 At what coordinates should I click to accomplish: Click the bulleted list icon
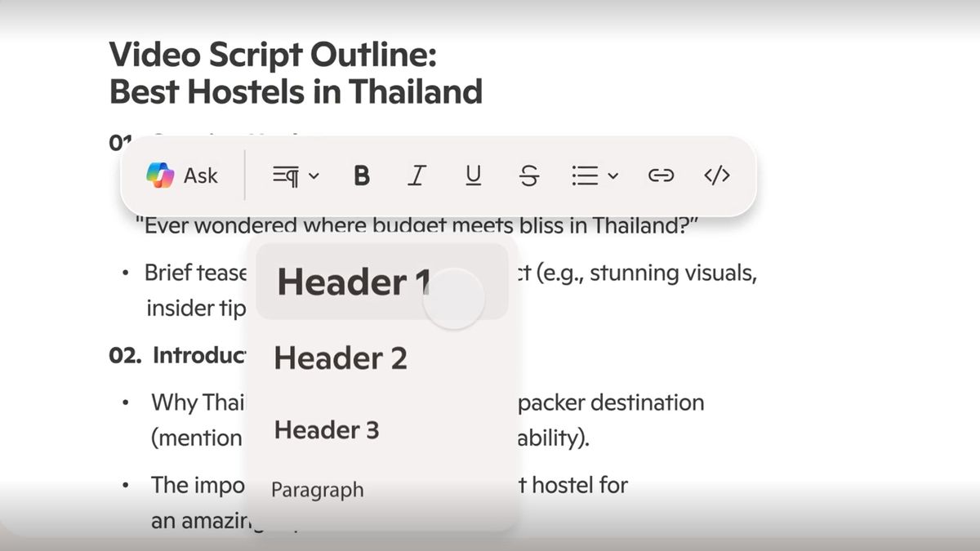coord(585,176)
